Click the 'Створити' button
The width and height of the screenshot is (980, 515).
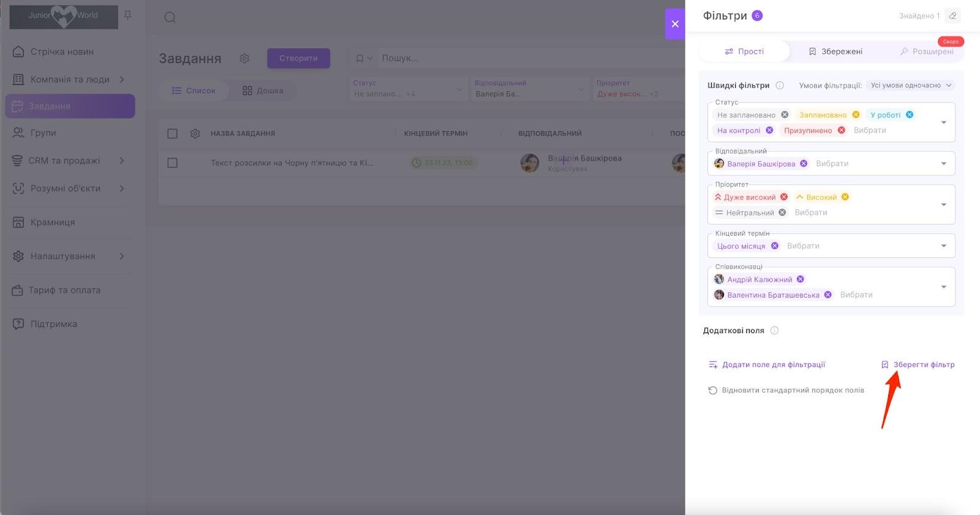(298, 58)
